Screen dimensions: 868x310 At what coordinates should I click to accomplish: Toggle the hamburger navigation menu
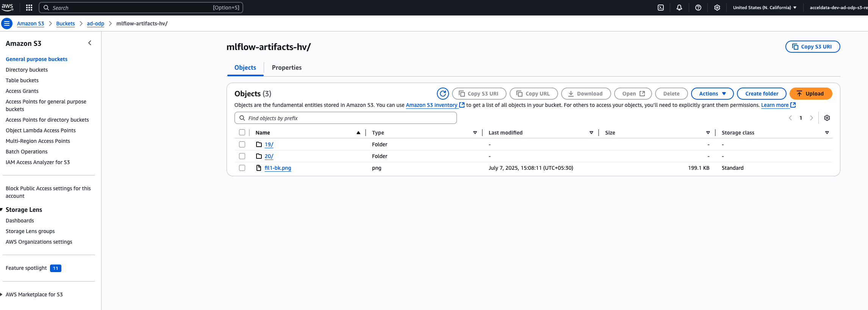click(7, 23)
